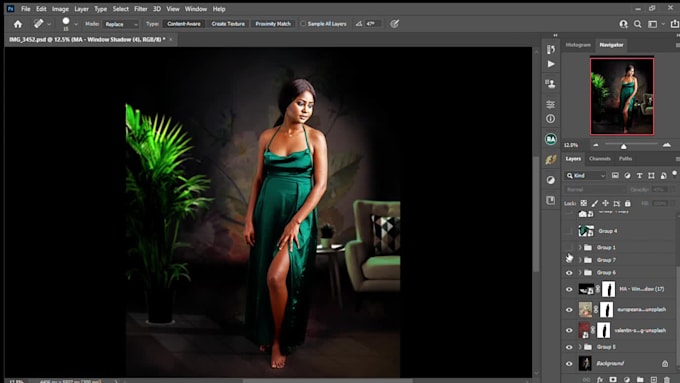Click the Navigator zoom out small mountains icon
This screenshot has width=680, height=383.
(x=596, y=145)
